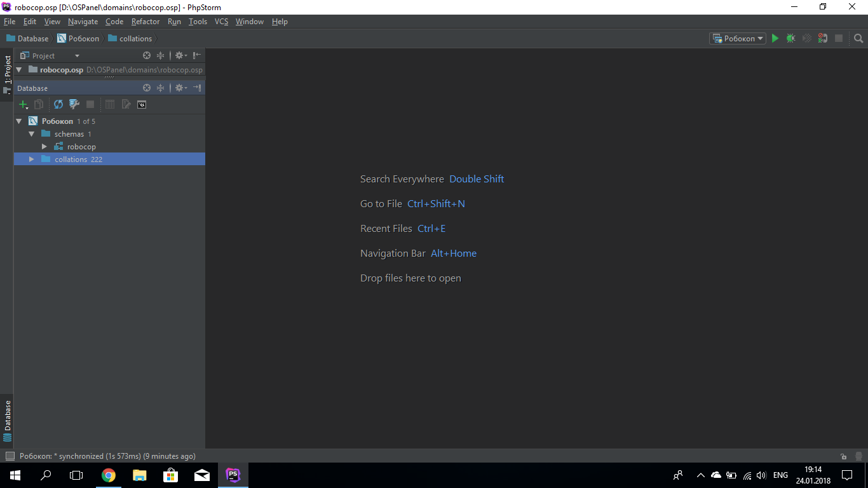This screenshot has height=488, width=868.
Task: Select the robocop schema row
Action: pos(109,147)
